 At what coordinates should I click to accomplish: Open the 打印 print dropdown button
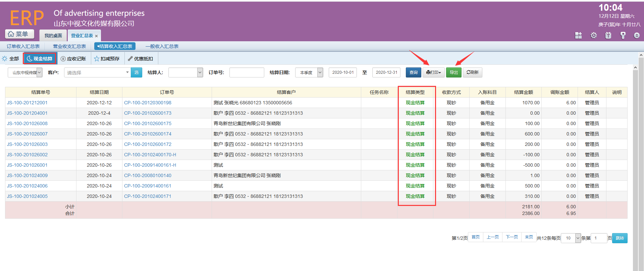[434, 72]
